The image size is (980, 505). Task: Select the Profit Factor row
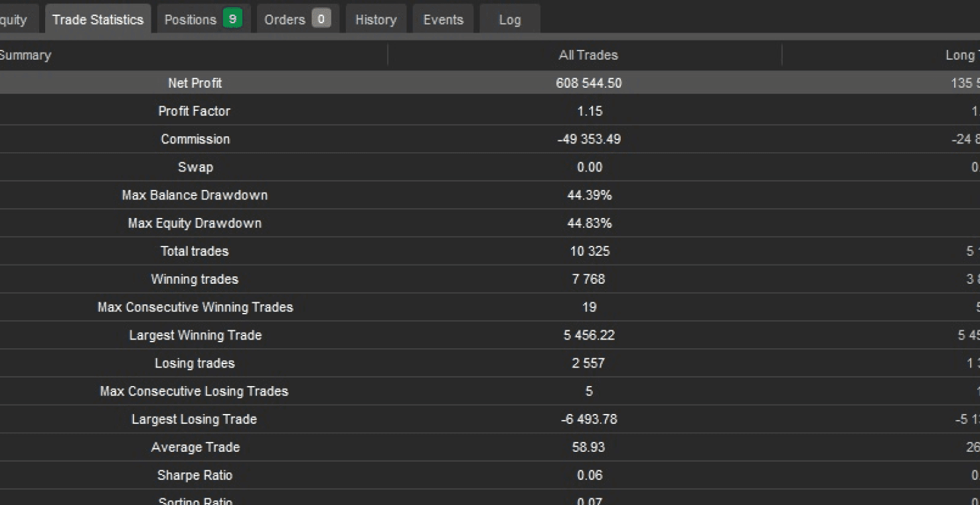click(490, 111)
